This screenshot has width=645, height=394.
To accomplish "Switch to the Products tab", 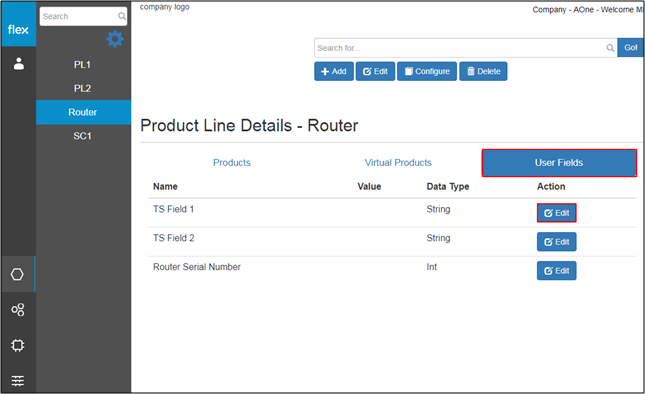I will 232,162.
